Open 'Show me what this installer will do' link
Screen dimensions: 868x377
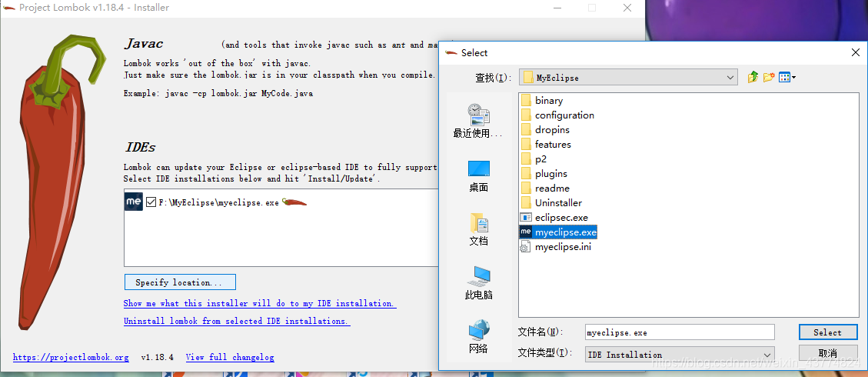coord(260,303)
